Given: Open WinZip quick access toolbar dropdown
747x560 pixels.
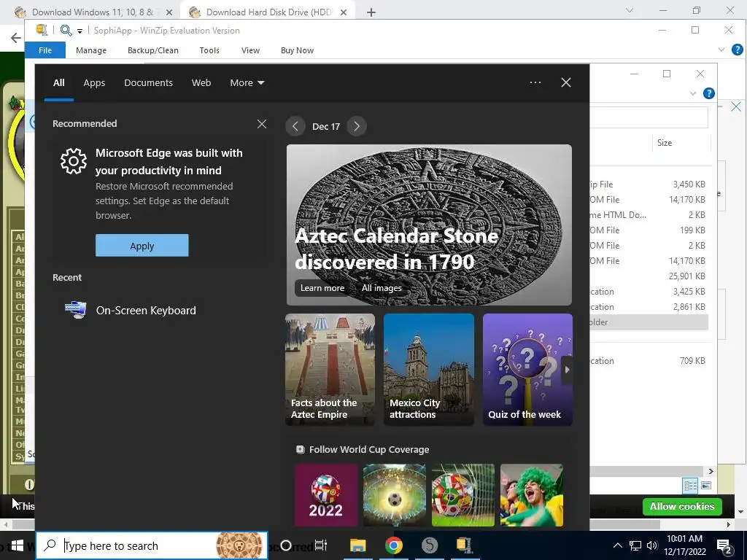Looking at the screenshot, I should [x=80, y=31].
